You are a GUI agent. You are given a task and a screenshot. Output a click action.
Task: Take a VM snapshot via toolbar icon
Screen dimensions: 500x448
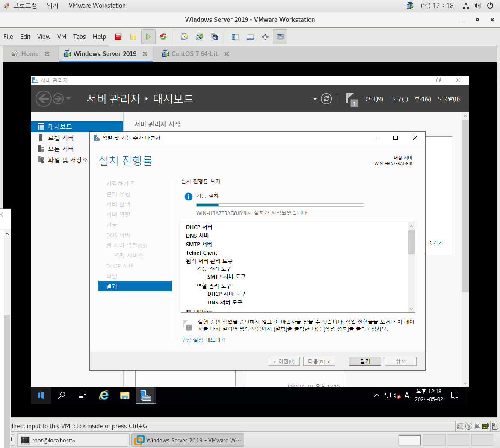click(x=184, y=37)
